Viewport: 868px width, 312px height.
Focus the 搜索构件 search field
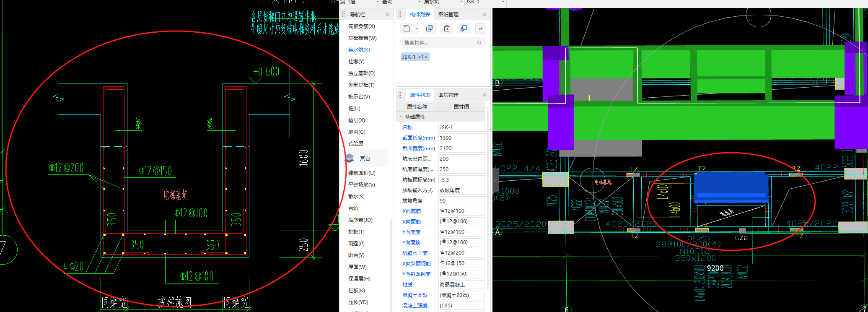click(443, 42)
